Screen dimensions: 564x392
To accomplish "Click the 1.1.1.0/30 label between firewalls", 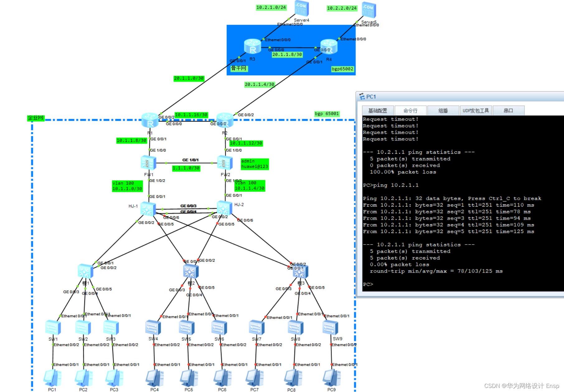I will (186, 168).
